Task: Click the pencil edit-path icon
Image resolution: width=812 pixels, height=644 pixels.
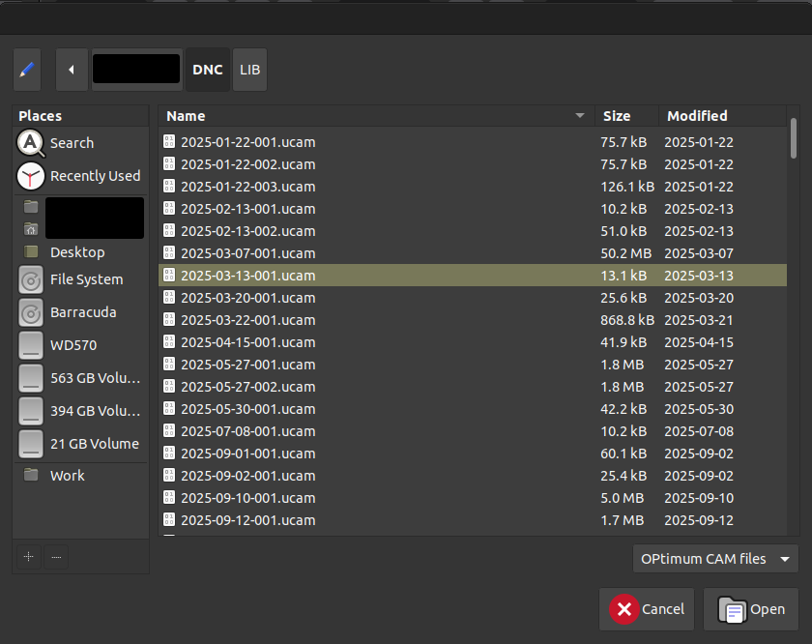Action: pyautogui.click(x=27, y=70)
